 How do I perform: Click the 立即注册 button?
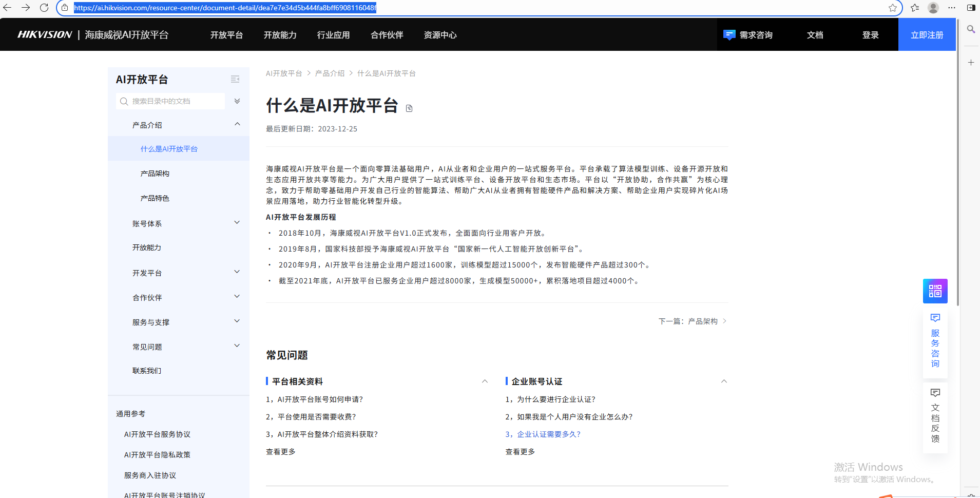(x=927, y=35)
